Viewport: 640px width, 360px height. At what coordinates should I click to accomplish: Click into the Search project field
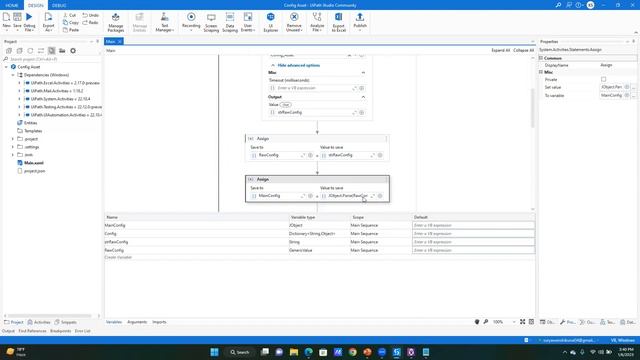click(51, 59)
